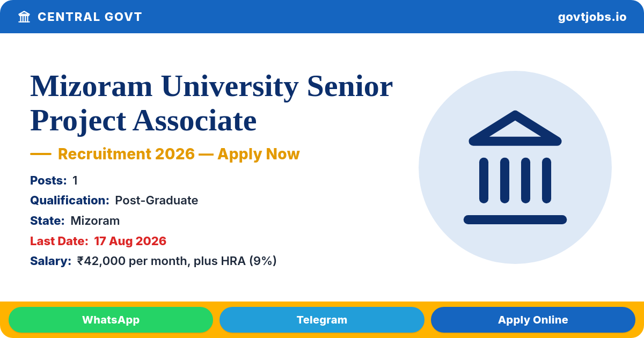Viewport: 644px width, 338px height.
Task: Select the CENTRAL GOVT category label
Action: coord(90,17)
